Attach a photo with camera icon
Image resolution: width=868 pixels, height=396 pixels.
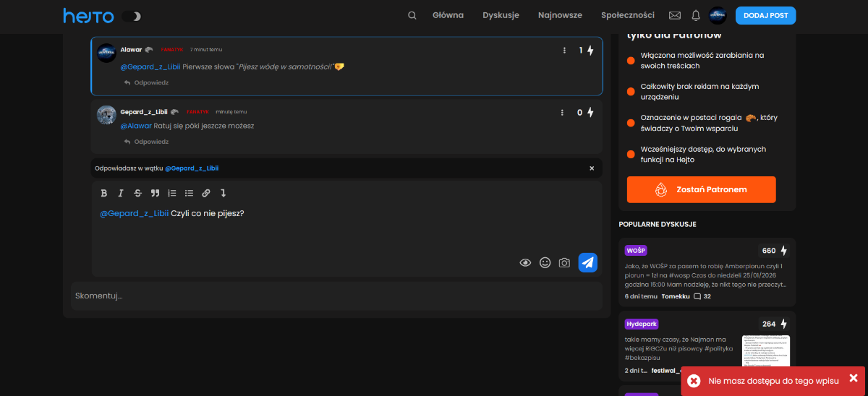[x=564, y=263]
